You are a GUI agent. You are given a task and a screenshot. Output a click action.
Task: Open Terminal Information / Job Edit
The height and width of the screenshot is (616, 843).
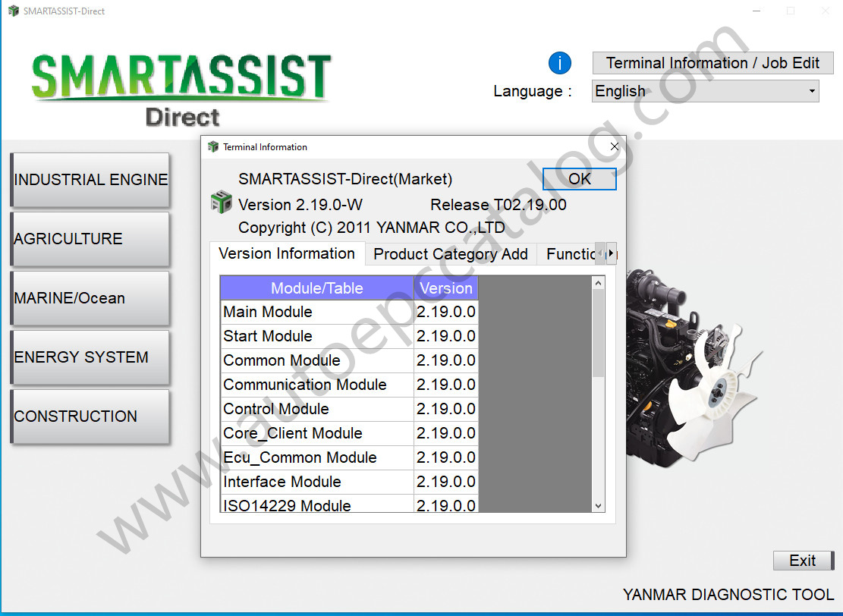coord(713,63)
